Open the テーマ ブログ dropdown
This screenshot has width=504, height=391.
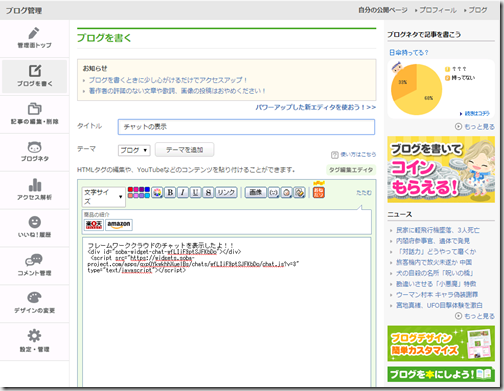pos(134,150)
